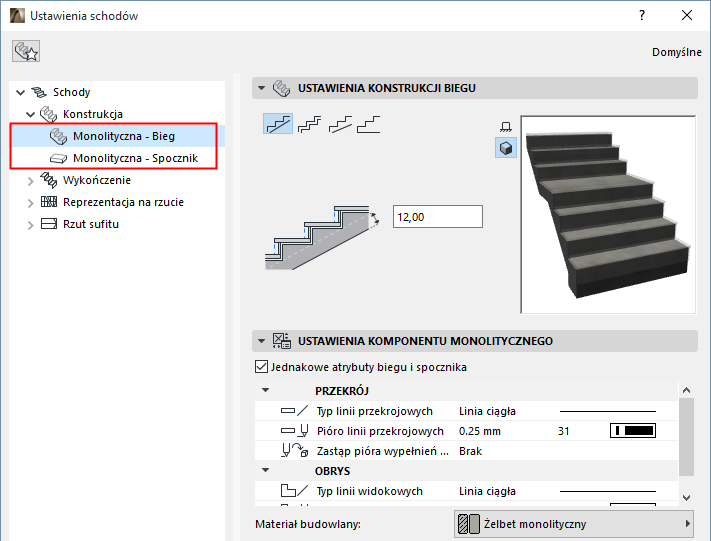Image resolution: width=711 pixels, height=541 pixels.
Task: Collapse the Konstrukcja tree node
Action: pos(30,114)
